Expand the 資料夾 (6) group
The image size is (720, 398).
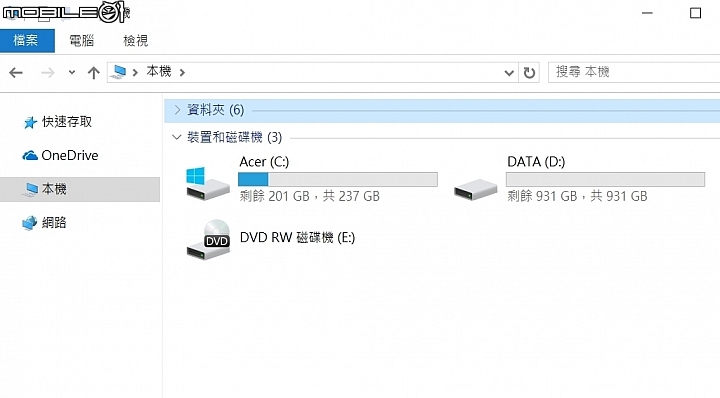coord(177,110)
